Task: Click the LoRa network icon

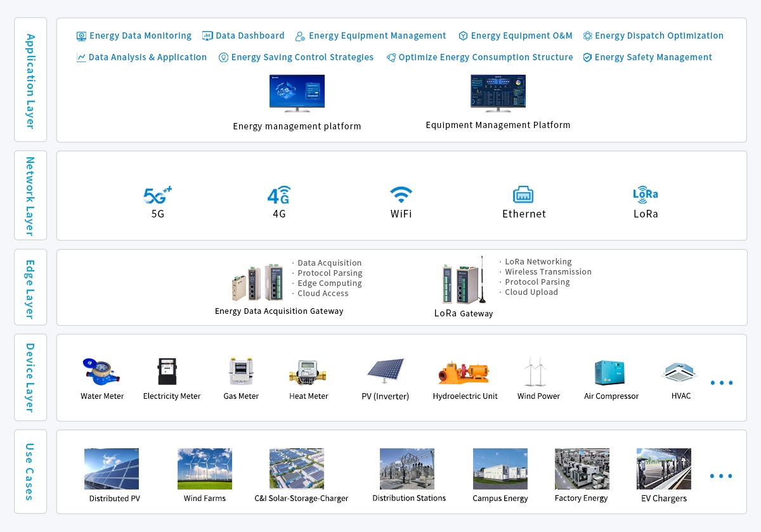Action: pyautogui.click(x=646, y=194)
